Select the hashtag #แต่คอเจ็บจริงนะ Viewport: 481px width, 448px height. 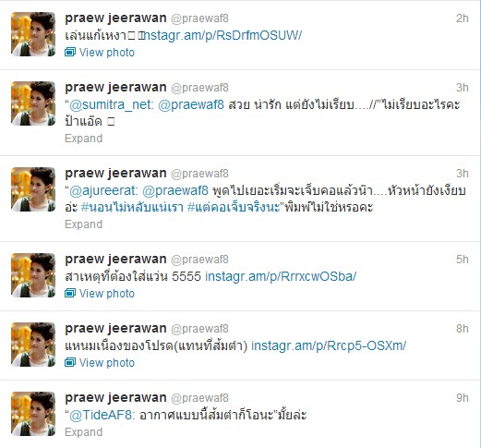pos(234,207)
